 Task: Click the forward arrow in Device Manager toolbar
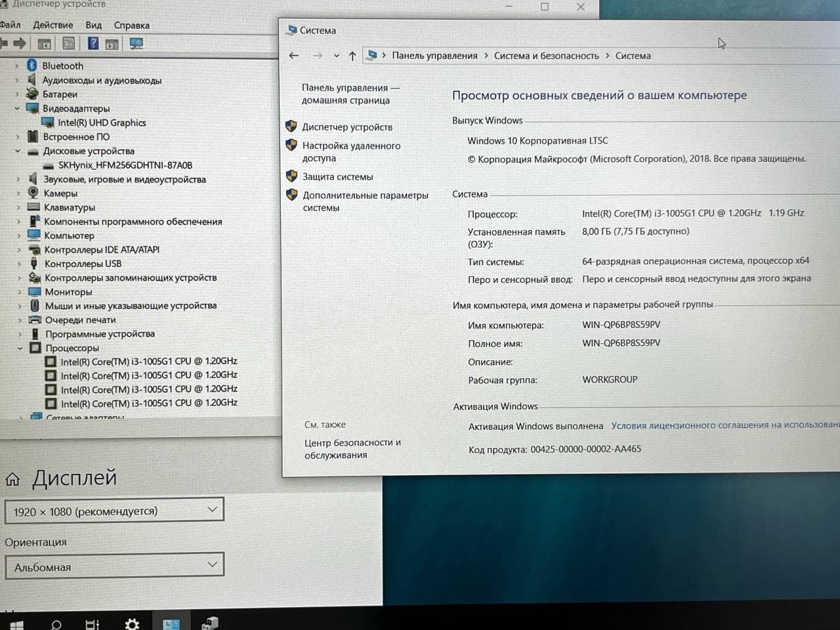20,44
